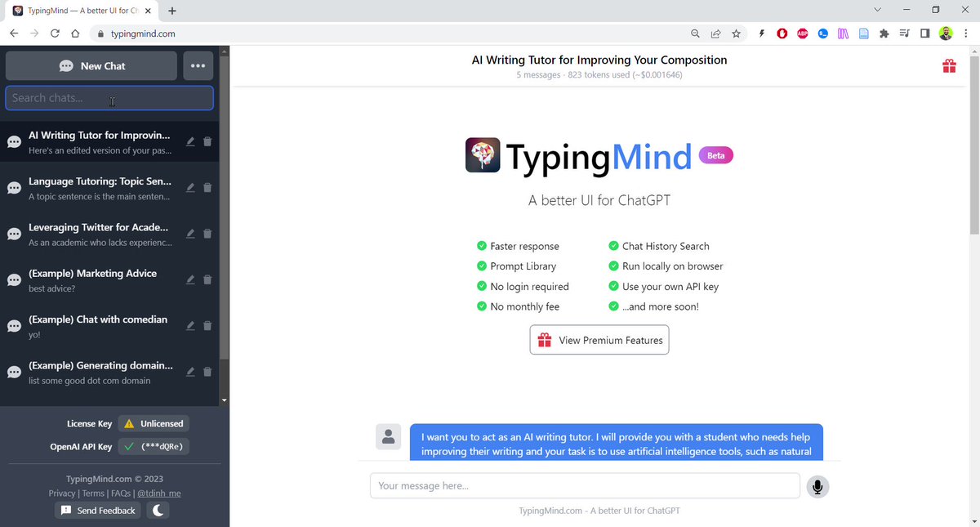The width and height of the screenshot is (980, 527).
Task: Open the browser side panel icon
Action: [x=924, y=33]
